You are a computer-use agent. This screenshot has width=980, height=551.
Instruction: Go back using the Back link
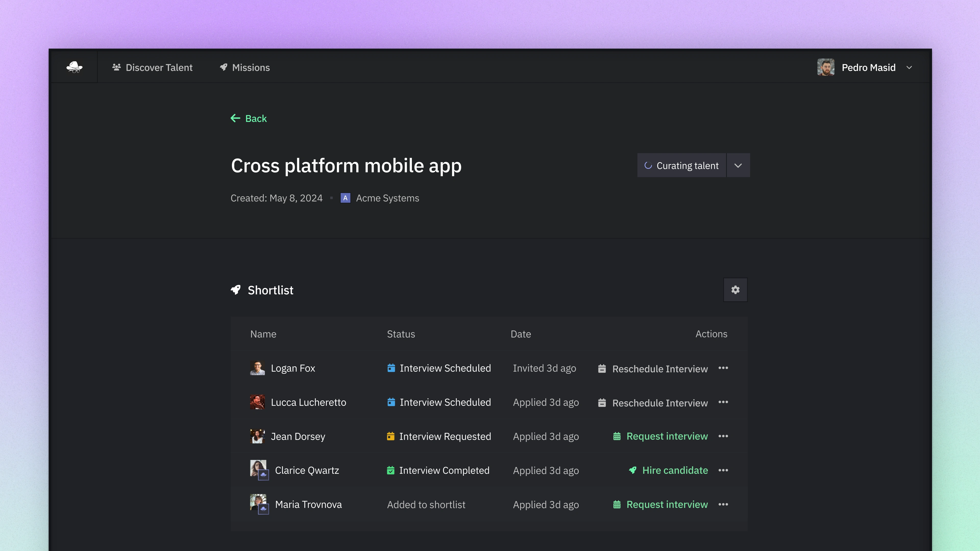click(x=248, y=119)
